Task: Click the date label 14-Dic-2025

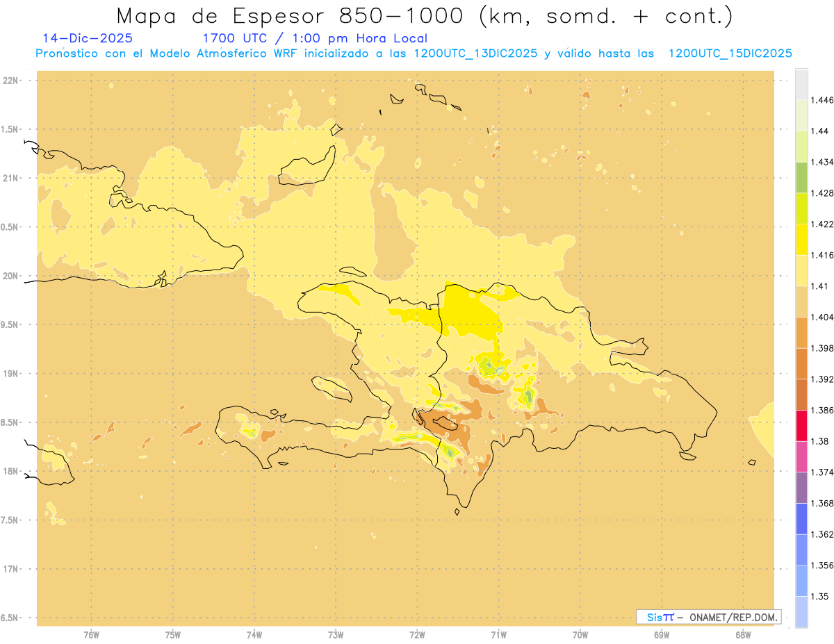Action: click(87, 38)
